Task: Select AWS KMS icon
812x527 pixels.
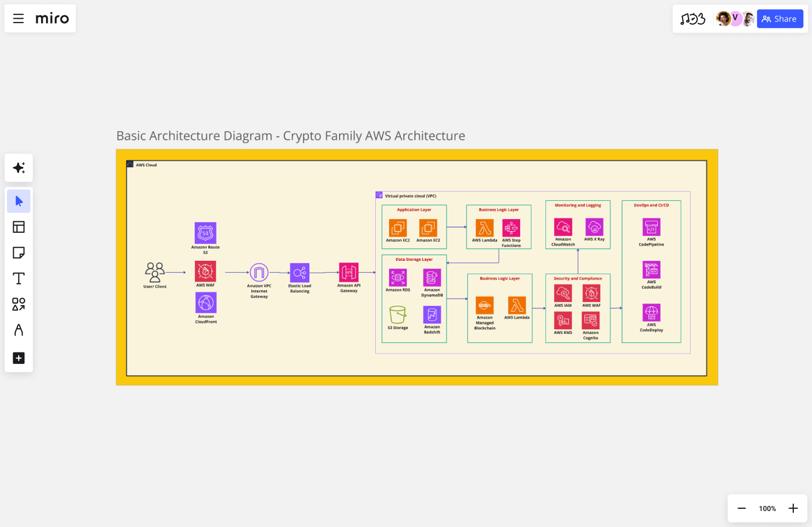Action: click(563, 321)
